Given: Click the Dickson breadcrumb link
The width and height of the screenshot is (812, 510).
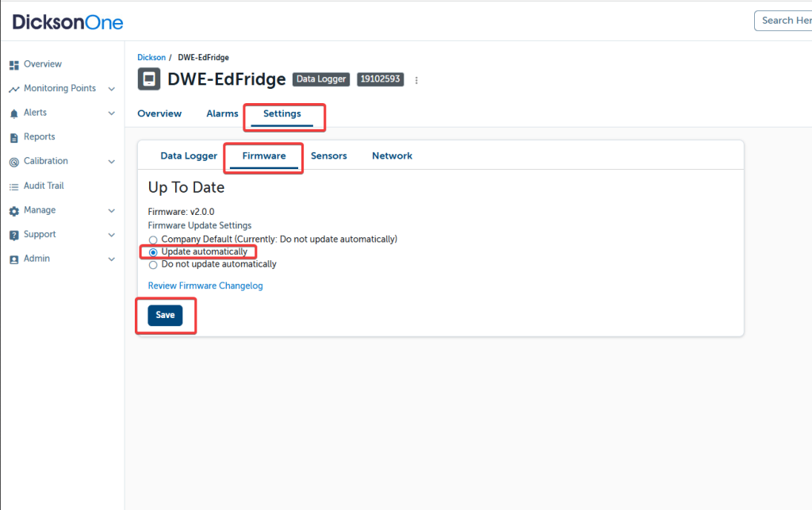Looking at the screenshot, I should coord(151,58).
